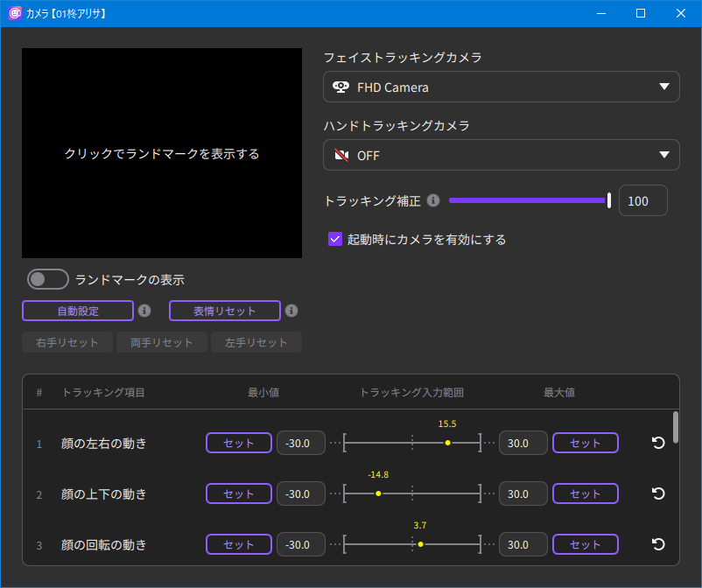This screenshot has width=702, height=588.
Task: Click the tracking list vertical scrollbar
Action: [x=676, y=426]
